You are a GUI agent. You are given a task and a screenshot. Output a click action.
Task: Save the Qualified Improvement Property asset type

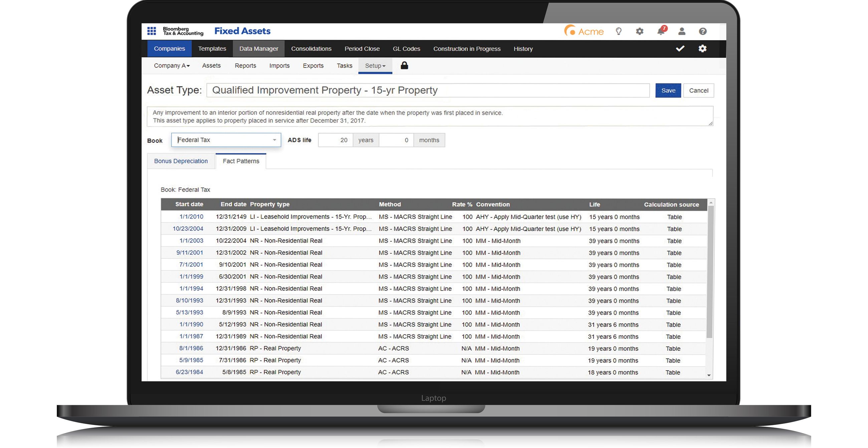click(668, 90)
